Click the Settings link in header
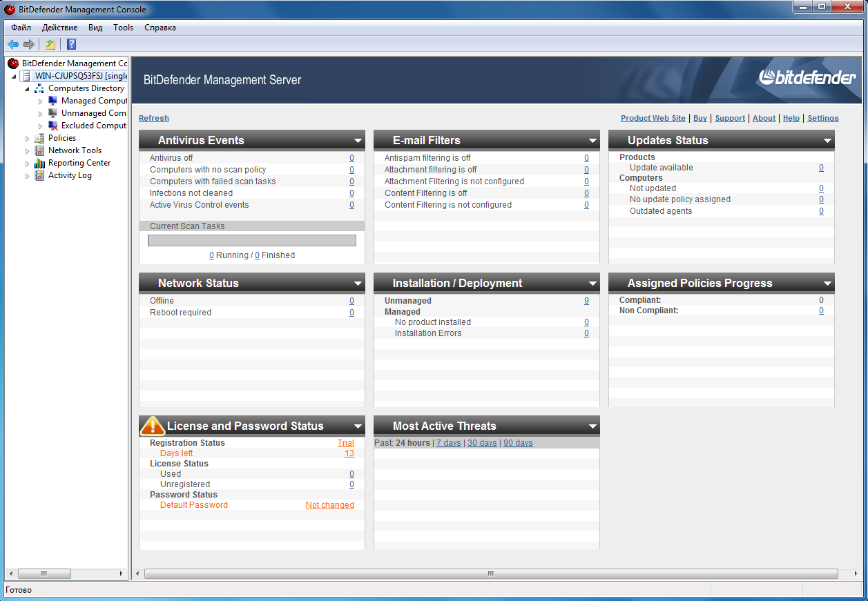Screen dimensions: 868x601 tap(823, 118)
